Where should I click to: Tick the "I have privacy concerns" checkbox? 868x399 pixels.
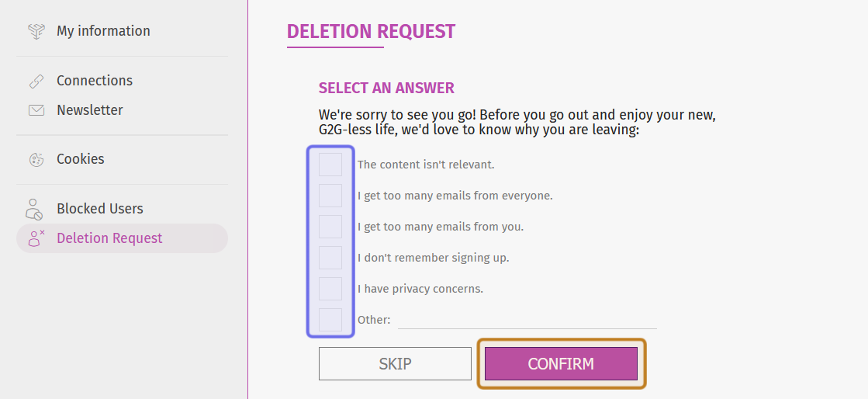330,289
